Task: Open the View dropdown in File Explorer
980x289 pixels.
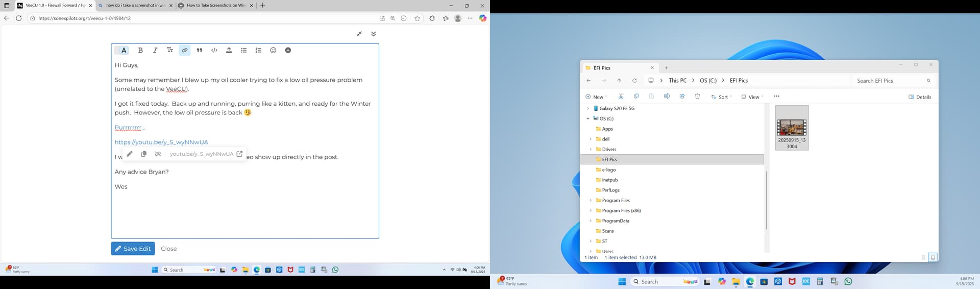Action: coord(751,97)
